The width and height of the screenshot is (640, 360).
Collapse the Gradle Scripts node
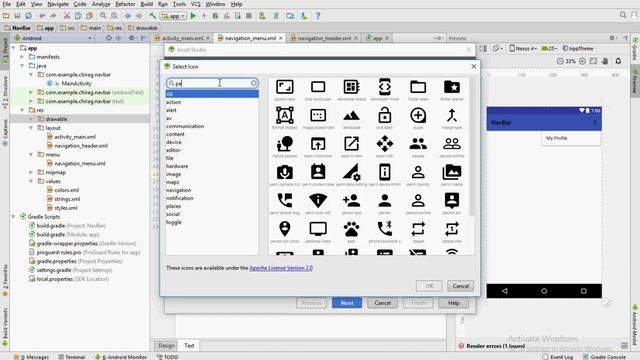13,217
